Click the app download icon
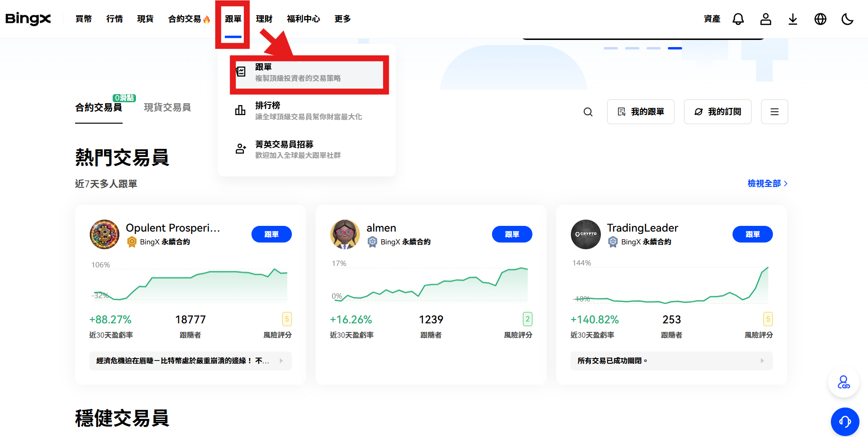The image size is (868, 437). (792, 19)
